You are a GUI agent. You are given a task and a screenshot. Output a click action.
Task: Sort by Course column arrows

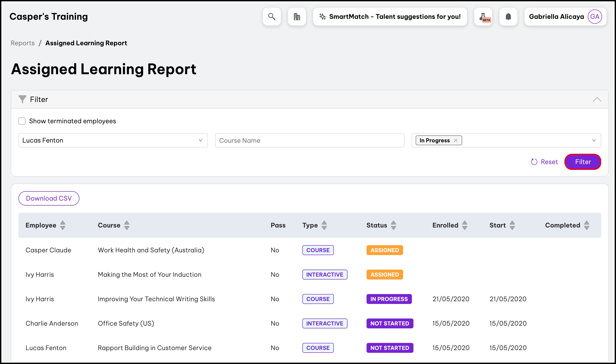127,225
